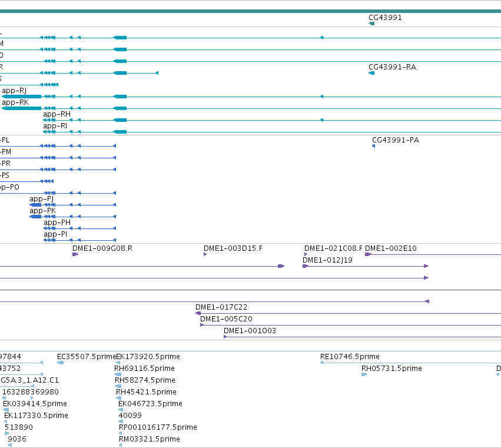The image size is (501, 448).
Task: Select the RH69116.5prime light-blue glyph
Action: (118, 374)
